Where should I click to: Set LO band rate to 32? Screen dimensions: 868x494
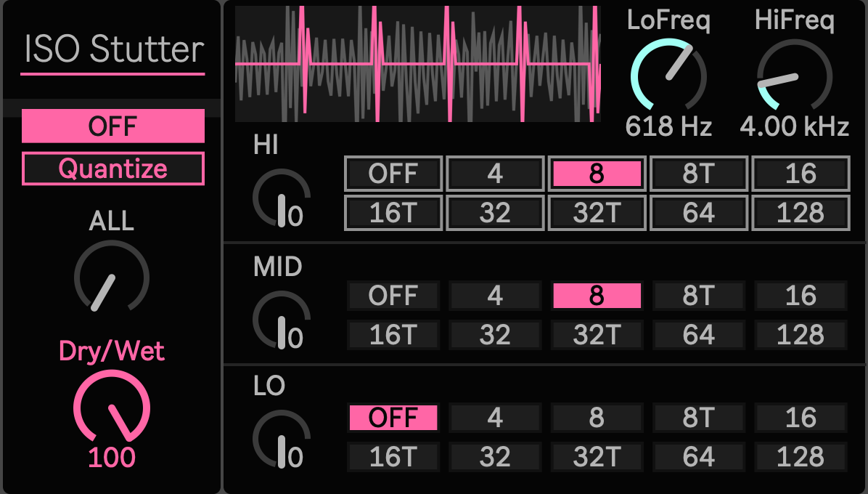tap(495, 456)
